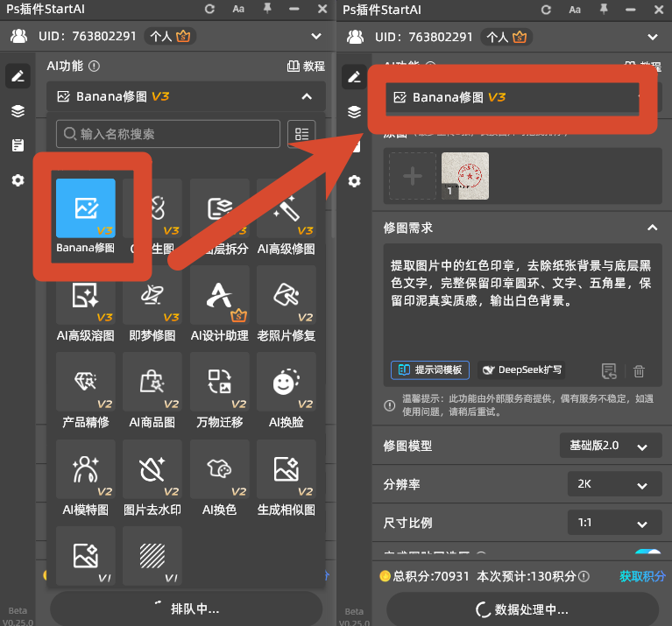Click the user avatar icon in right panel
This screenshot has height=626, width=672.
[x=356, y=37]
